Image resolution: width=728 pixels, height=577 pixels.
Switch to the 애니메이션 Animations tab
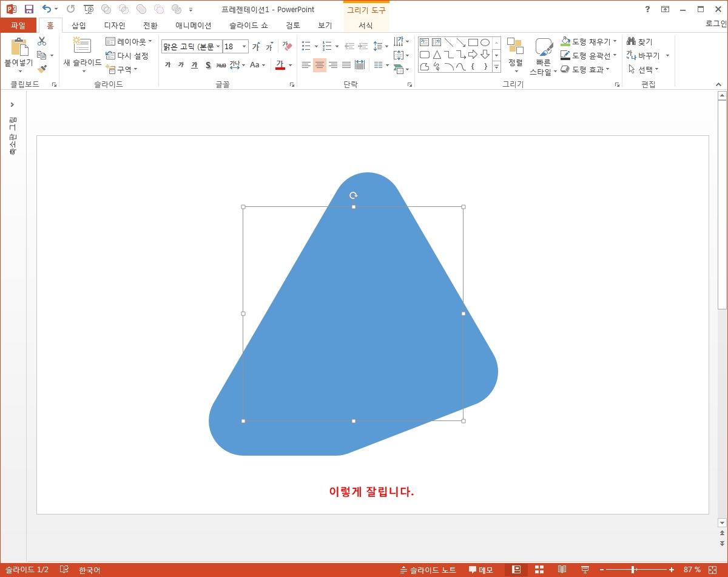pos(194,25)
